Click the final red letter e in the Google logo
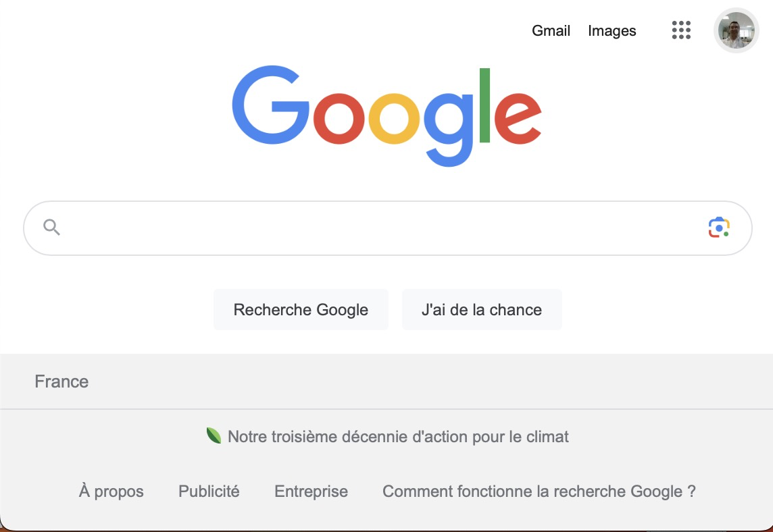773x532 pixels. [518, 118]
